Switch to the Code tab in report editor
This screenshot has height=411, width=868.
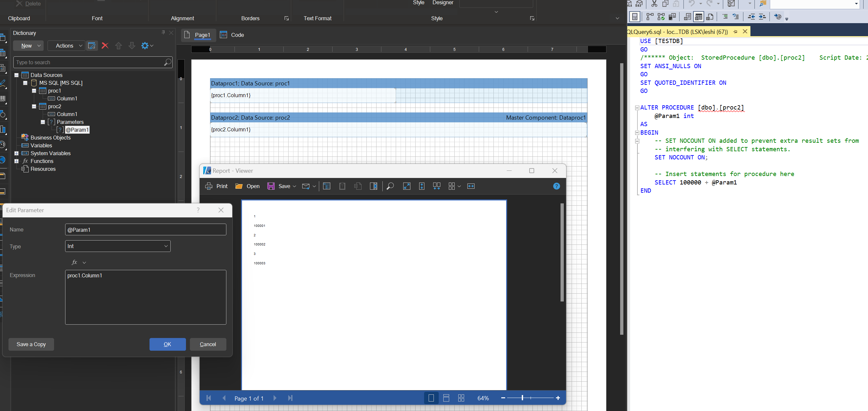pyautogui.click(x=236, y=34)
